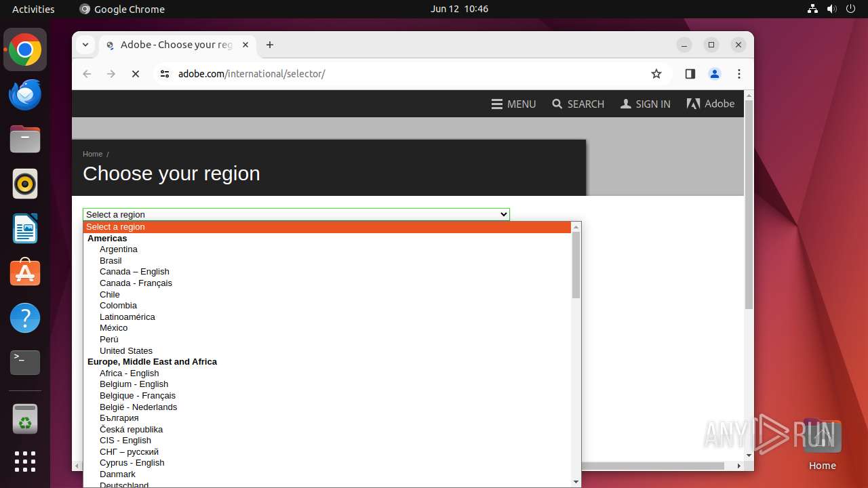Click the dropdown list scrollbar thumb

tap(576, 265)
